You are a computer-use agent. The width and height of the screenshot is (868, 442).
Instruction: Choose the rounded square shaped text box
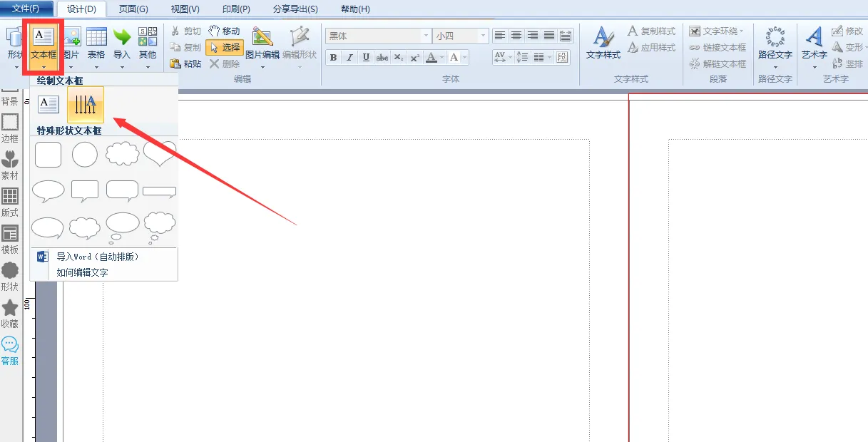click(48, 154)
